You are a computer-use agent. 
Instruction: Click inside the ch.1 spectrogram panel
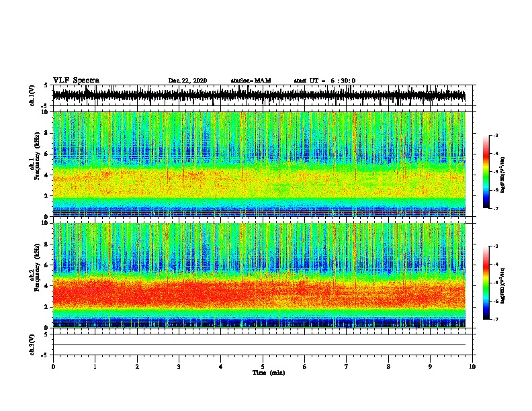[x=259, y=164]
